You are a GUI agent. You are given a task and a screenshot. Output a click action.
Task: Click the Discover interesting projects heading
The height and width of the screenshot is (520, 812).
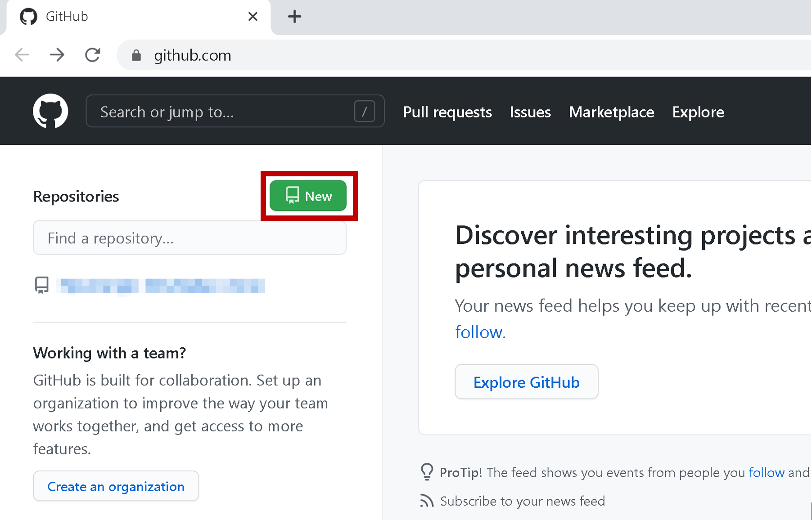[633, 251]
